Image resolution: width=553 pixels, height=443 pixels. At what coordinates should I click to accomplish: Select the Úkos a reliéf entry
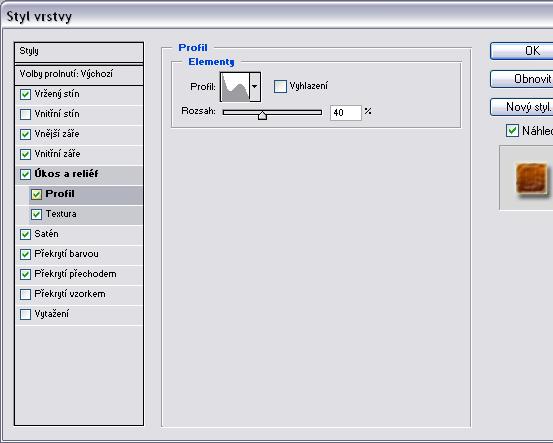click(79, 174)
